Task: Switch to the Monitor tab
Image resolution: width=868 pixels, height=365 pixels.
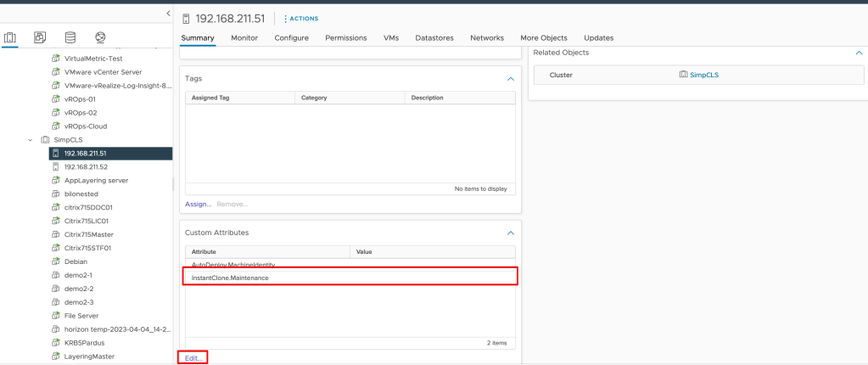Action: tap(244, 38)
